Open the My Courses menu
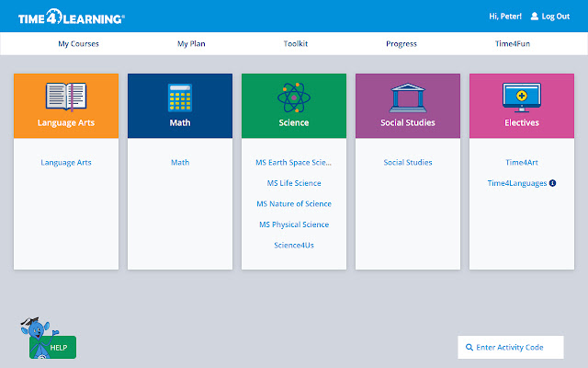The height and width of the screenshot is (368, 588). coord(78,43)
